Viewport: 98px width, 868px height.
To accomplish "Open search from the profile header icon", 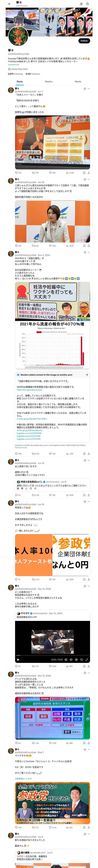I will pyautogui.click(x=88, y=4).
